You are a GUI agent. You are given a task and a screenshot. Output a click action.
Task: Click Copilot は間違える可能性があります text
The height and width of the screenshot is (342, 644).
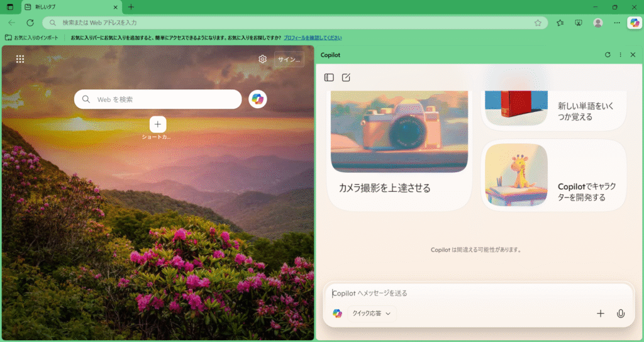[x=477, y=250]
